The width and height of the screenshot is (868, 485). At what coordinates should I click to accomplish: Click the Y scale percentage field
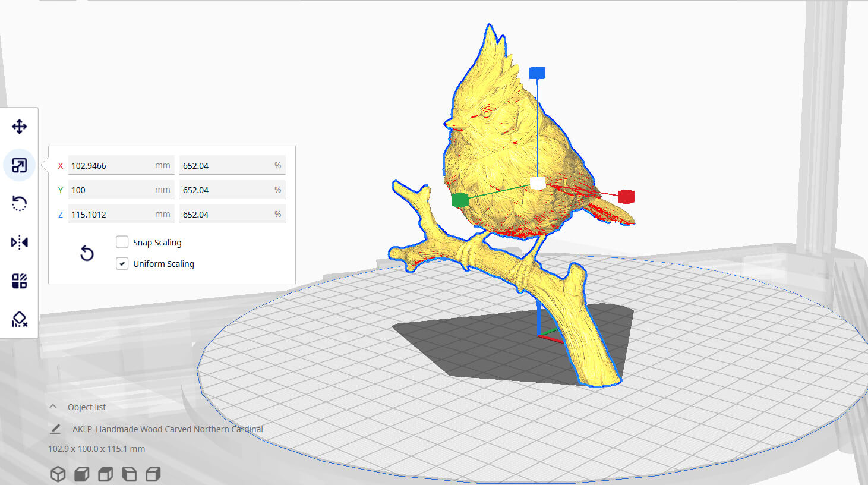point(232,190)
